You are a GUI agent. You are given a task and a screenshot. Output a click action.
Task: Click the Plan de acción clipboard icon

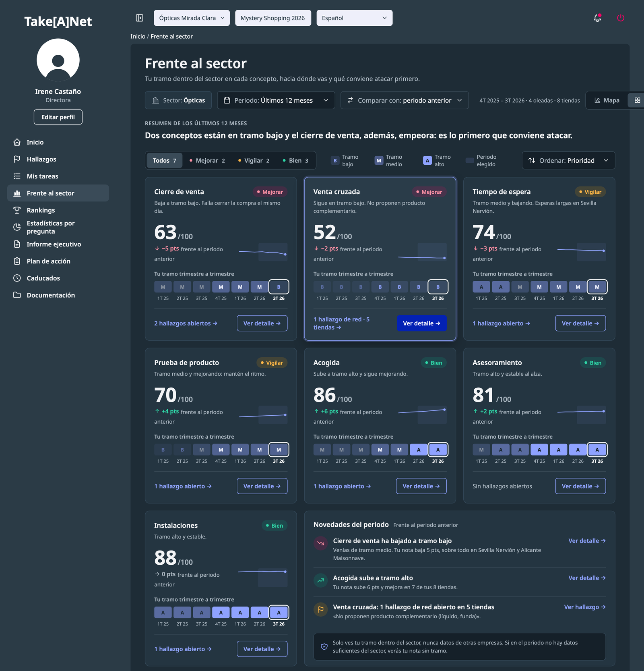(x=17, y=261)
